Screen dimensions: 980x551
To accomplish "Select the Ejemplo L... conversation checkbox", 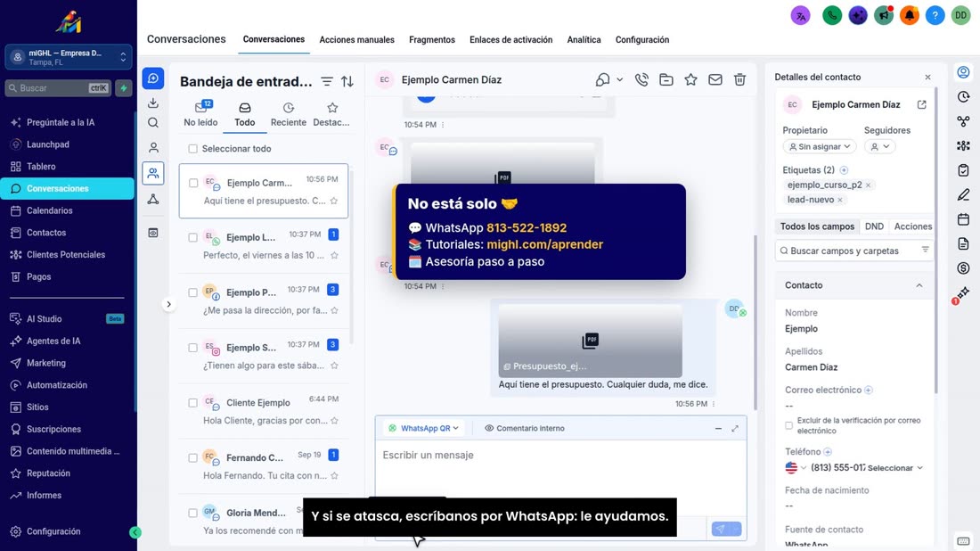I will click(x=193, y=238).
